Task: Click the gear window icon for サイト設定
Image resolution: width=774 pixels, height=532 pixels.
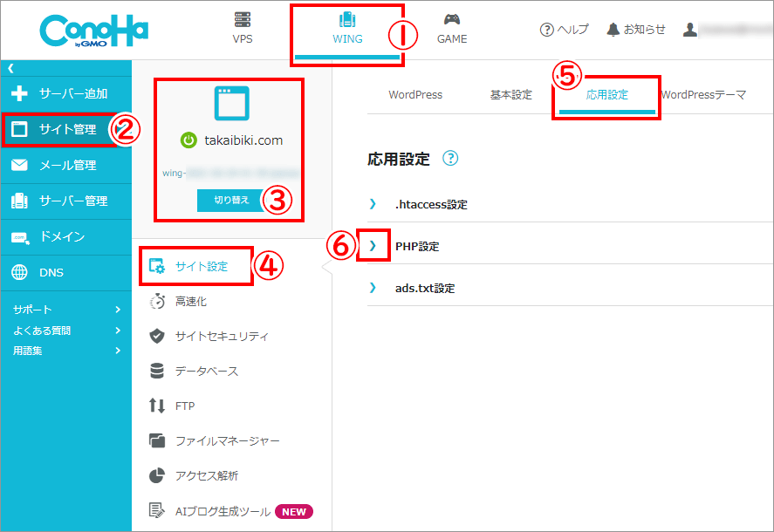Action: click(157, 266)
